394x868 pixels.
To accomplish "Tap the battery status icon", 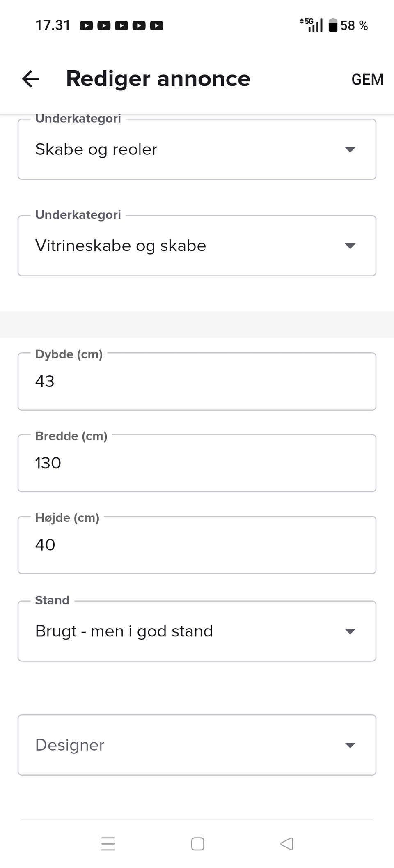I will coord(333,25).
